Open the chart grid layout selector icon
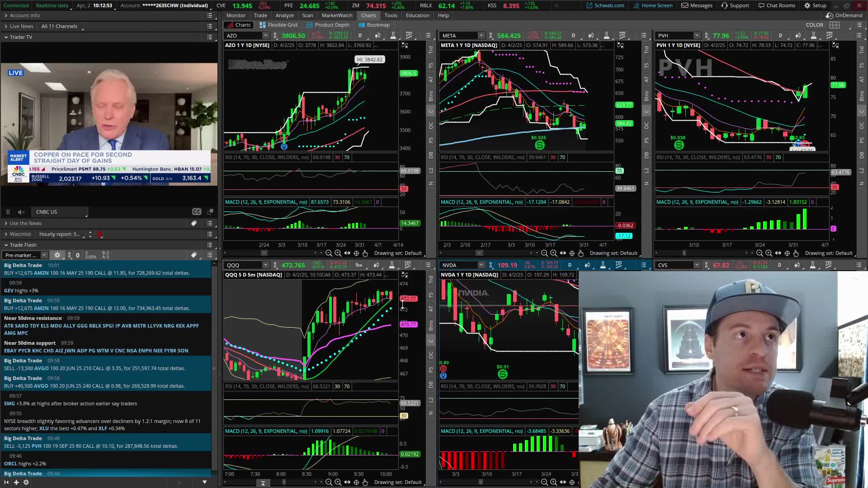The image size is (868, 488). tap(835, 25)
